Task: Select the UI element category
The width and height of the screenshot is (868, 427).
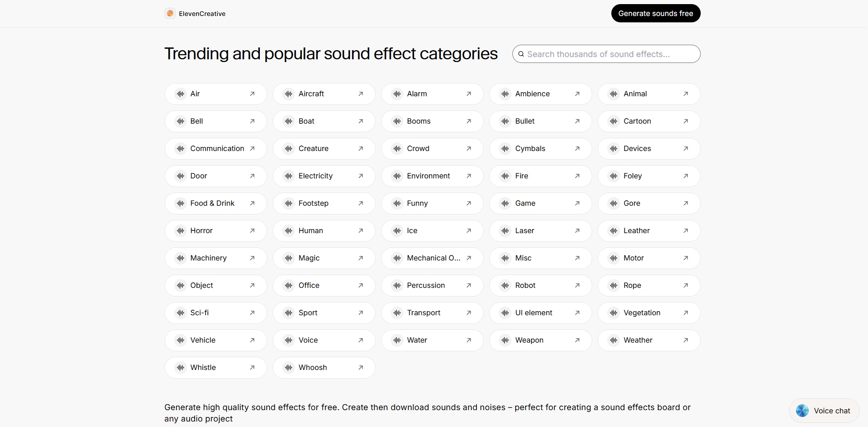Action: [540, 313]
